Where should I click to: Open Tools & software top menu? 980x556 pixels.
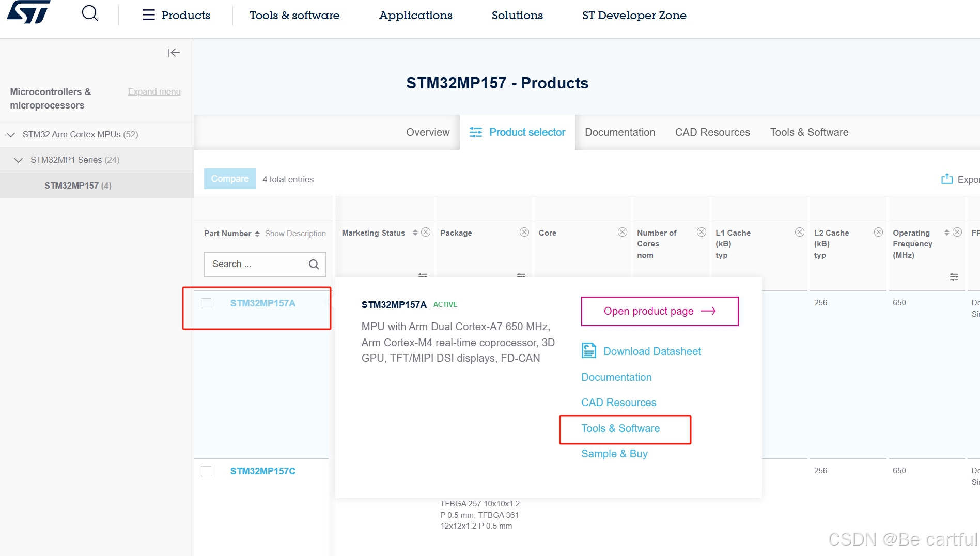(294, 16)
